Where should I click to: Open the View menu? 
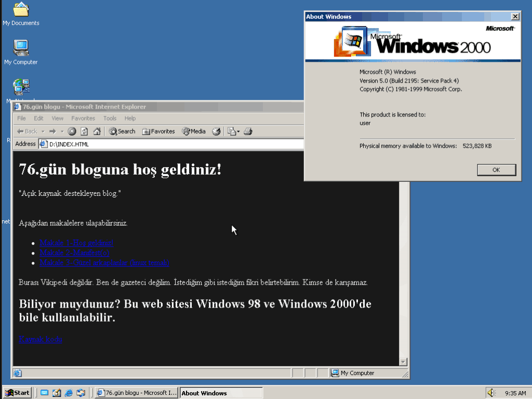(x=57, y=118)
